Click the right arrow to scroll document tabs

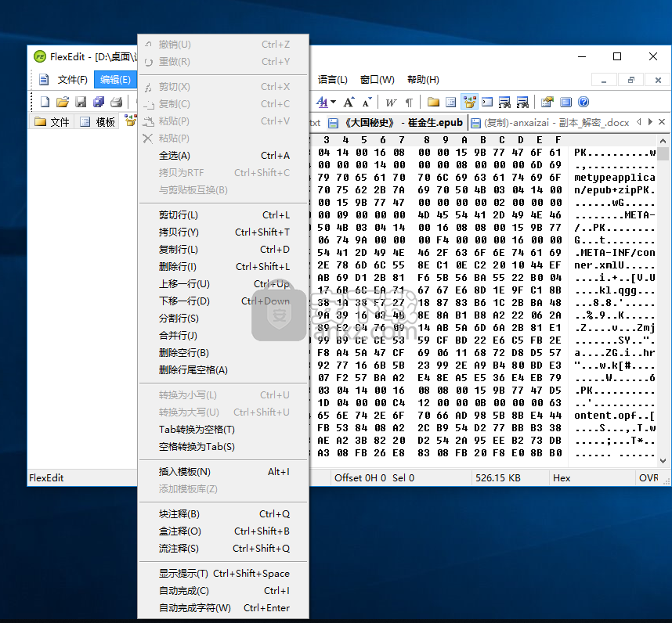[x=650, y=121]
